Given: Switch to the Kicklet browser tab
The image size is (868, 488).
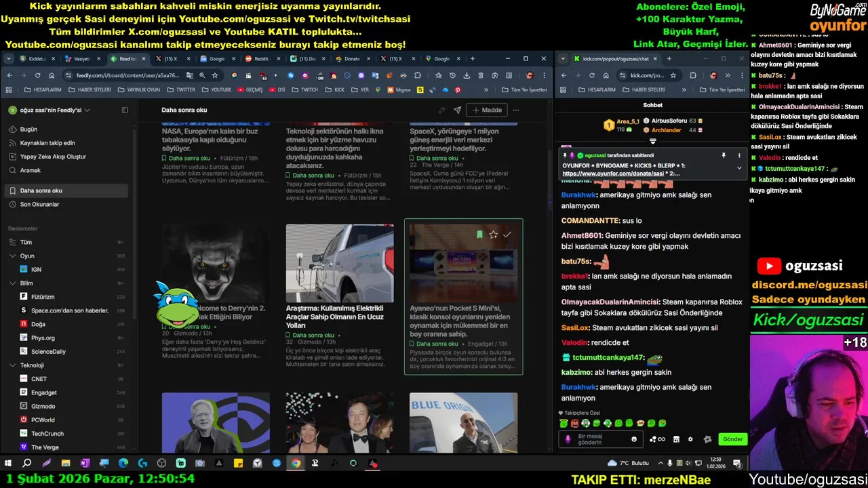Looking at the screenshot, I should pos(39,59).
